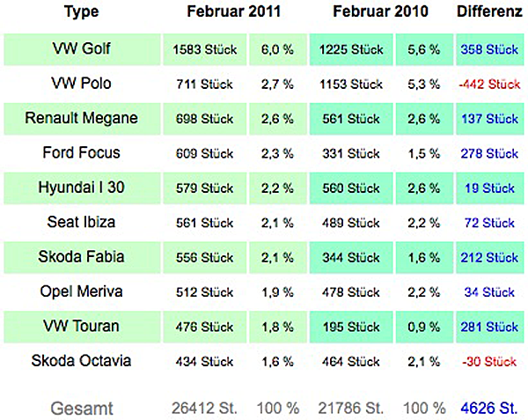
Task: Select the VW Golf row label
Action: tap(82, 49)
